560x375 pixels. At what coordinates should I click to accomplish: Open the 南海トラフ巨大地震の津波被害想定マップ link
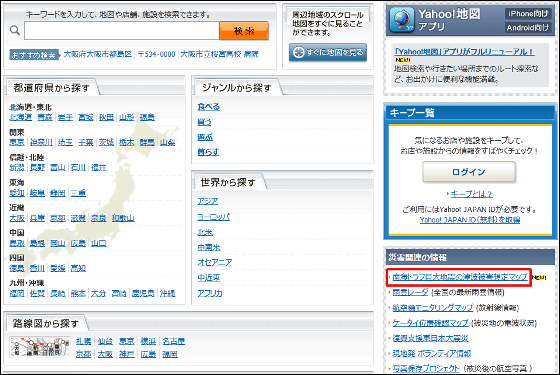click(x=460, y=277)
